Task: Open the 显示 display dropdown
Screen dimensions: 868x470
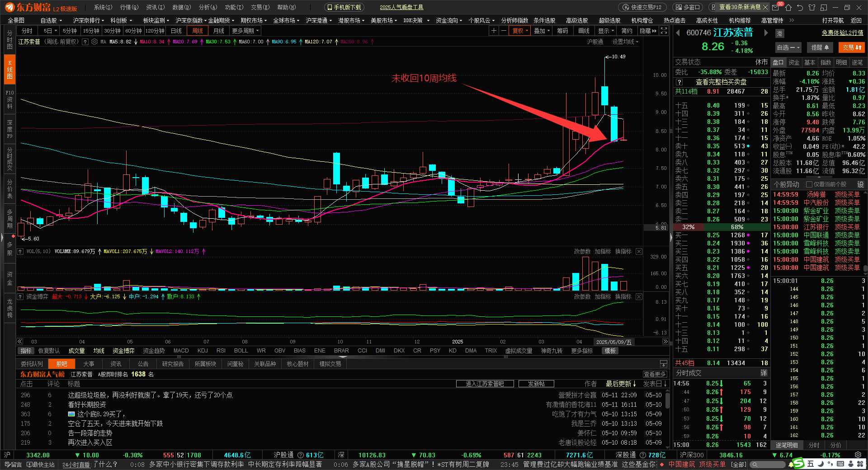Action: tap(606, 31)
